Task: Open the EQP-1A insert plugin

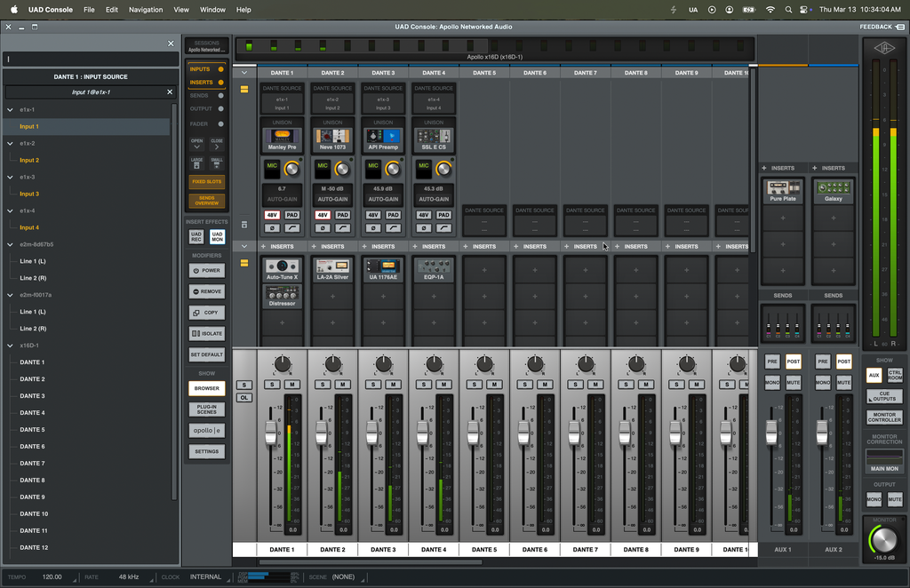Action: click(434, 270)
